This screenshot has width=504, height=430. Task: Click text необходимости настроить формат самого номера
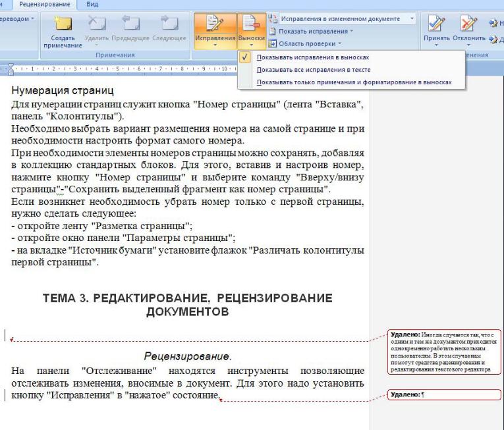click(x=128, y=140)
